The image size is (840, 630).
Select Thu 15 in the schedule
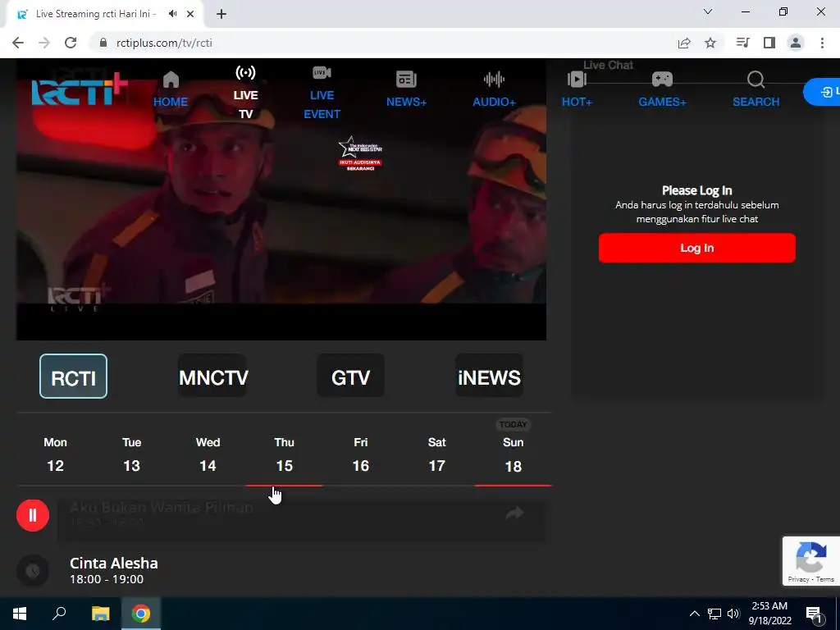285,454
